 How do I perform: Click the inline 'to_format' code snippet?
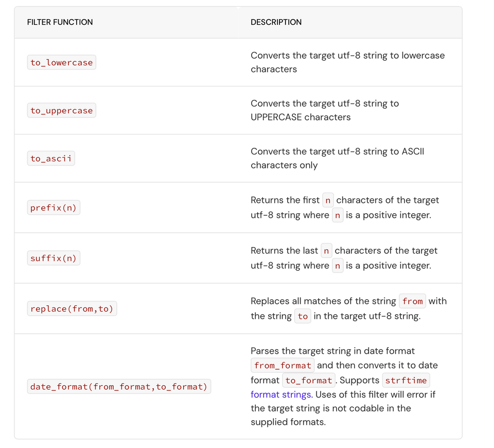[309, 381]
